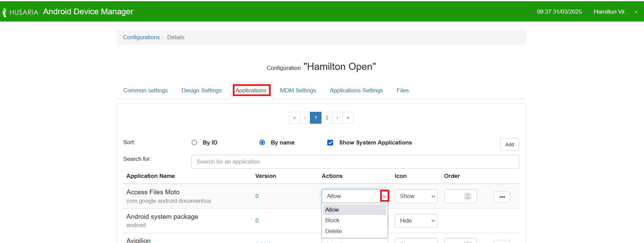Click the Husaria logo in the header

coord(20,12)
